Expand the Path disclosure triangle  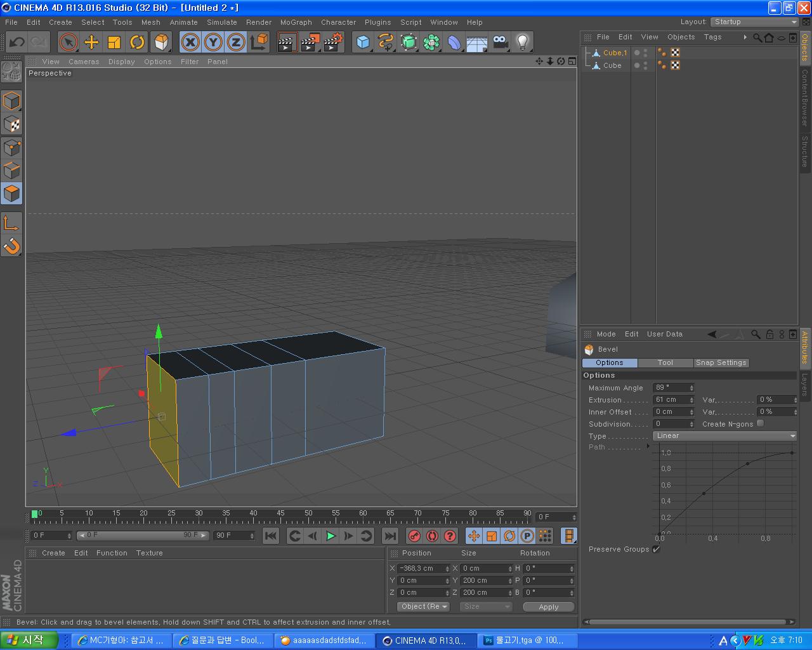[x=648, y=447]
